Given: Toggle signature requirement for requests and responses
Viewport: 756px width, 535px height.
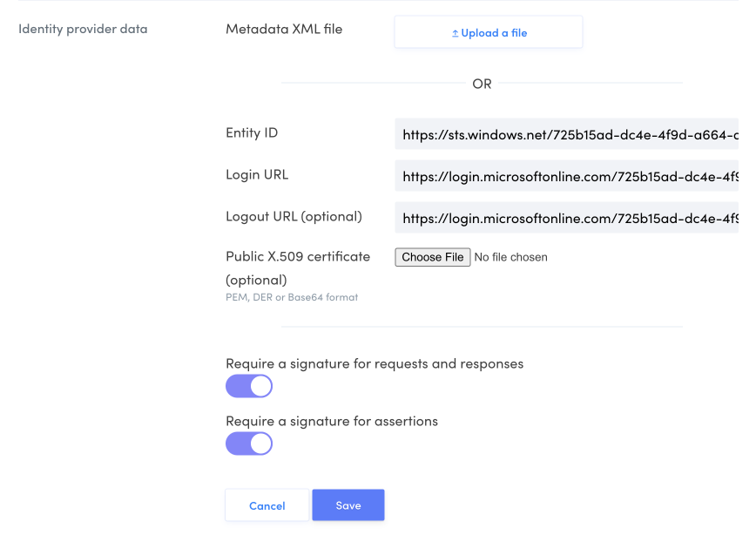Looking at the screenshot, I should click(x=249, y=386).
